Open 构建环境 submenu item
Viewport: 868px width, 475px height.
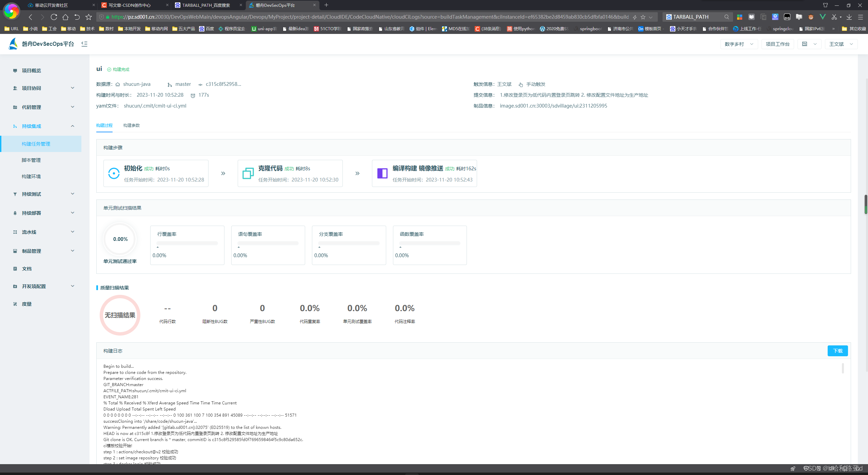point(31,176)
